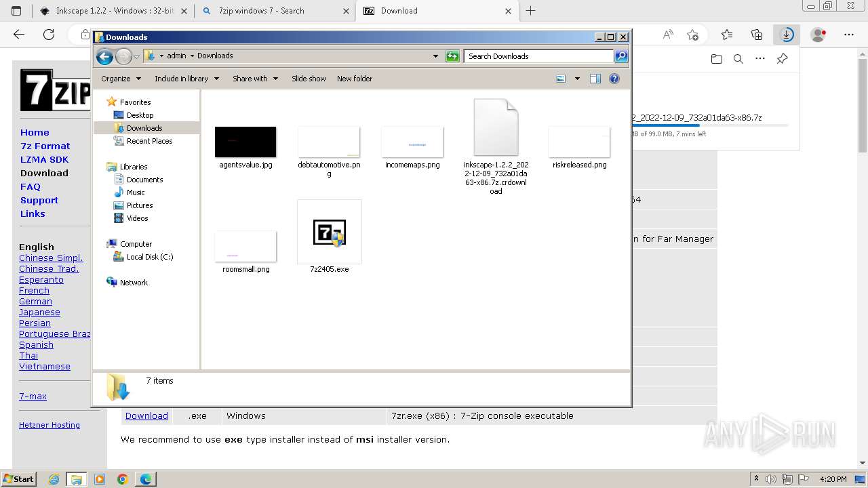
Task: Click volume icon in system tray
Action: (770, 479)
